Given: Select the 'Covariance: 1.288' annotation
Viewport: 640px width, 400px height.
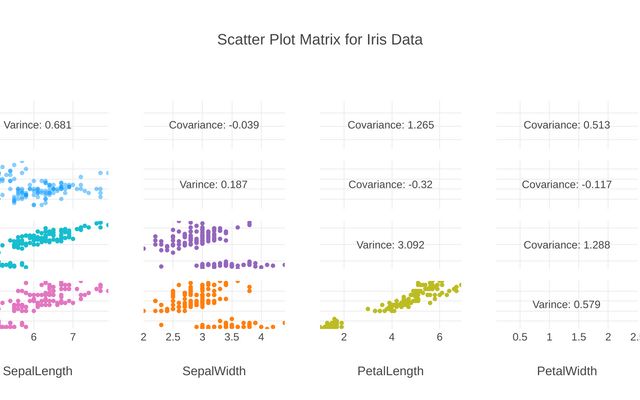Looking at the screenshot, I should point(567,244).
